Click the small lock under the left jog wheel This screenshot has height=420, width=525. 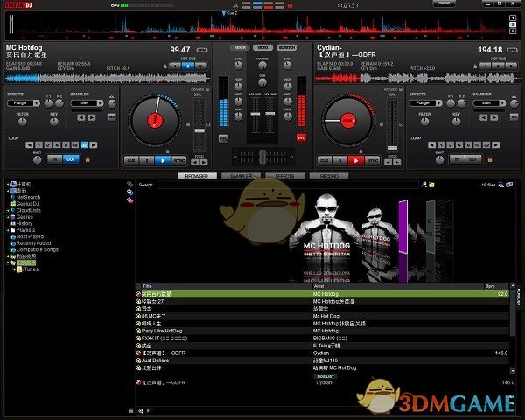pos(168,151)
